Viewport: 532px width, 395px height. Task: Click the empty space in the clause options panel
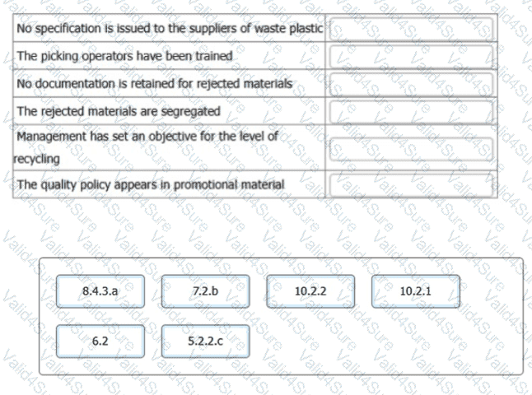pyautogui.click(x=371, y=346)
